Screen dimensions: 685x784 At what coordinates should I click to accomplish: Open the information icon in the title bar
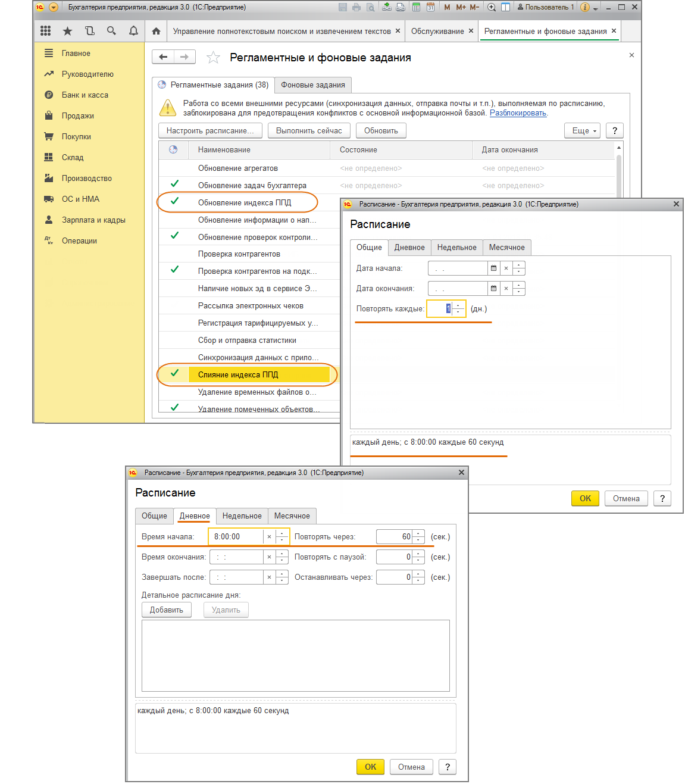click(x=584, y=7)
